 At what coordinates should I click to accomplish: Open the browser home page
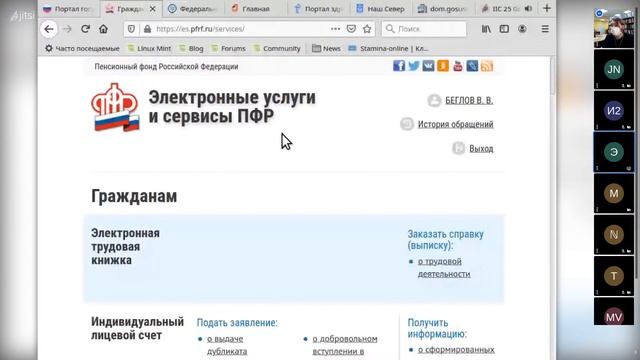pos(103,29)
